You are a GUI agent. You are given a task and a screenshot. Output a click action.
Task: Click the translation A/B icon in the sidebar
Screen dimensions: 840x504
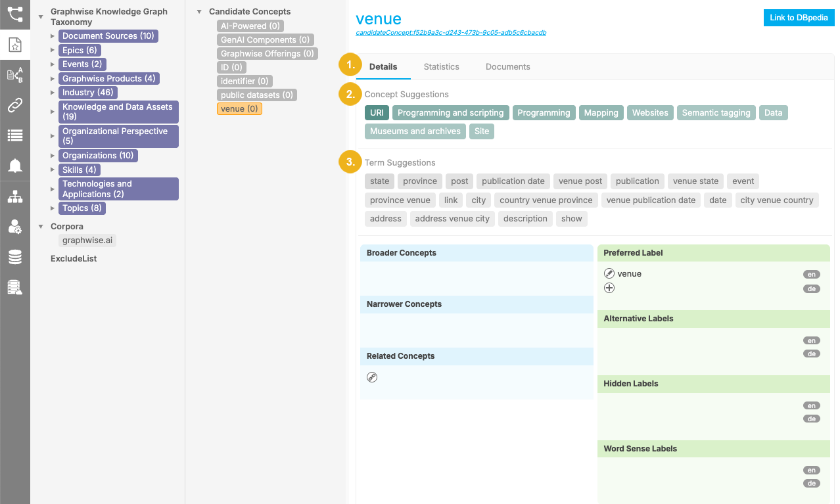(x=14, y=74)
